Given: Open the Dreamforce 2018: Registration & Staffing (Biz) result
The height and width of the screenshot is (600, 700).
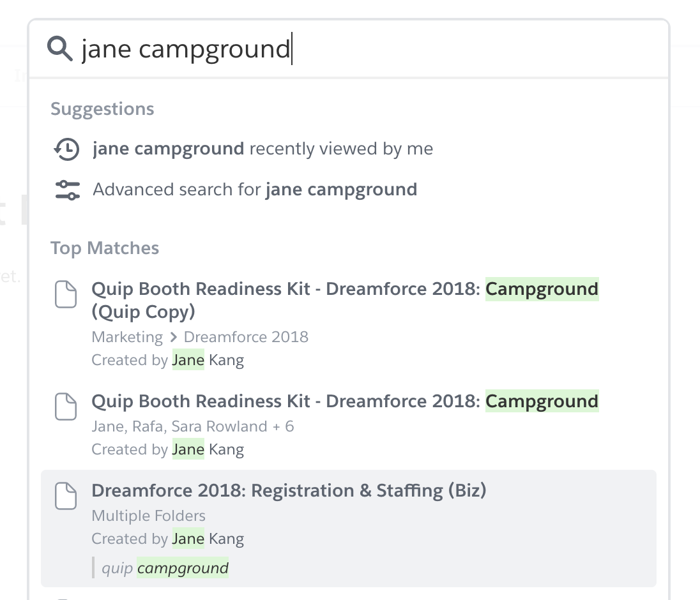Looking at the screenshot, I should (x=289, y=490).
